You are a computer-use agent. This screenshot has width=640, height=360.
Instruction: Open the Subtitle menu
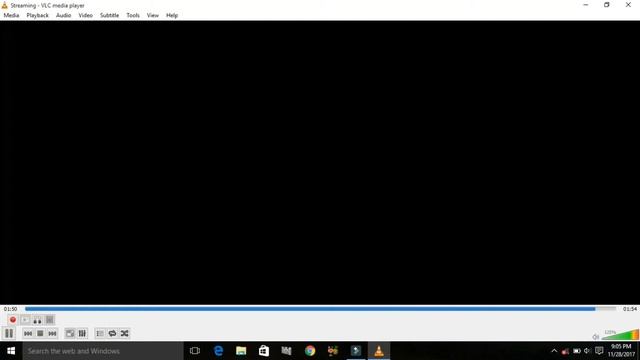109,15
